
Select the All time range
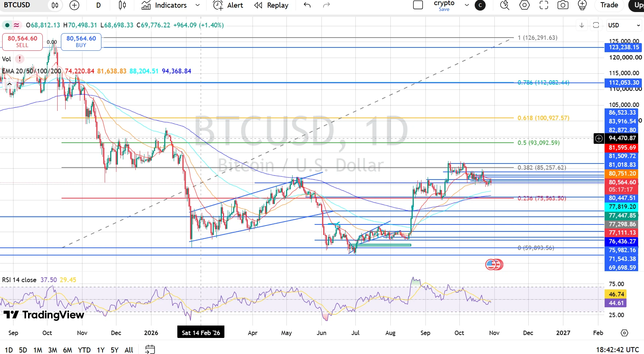point(129,350)
